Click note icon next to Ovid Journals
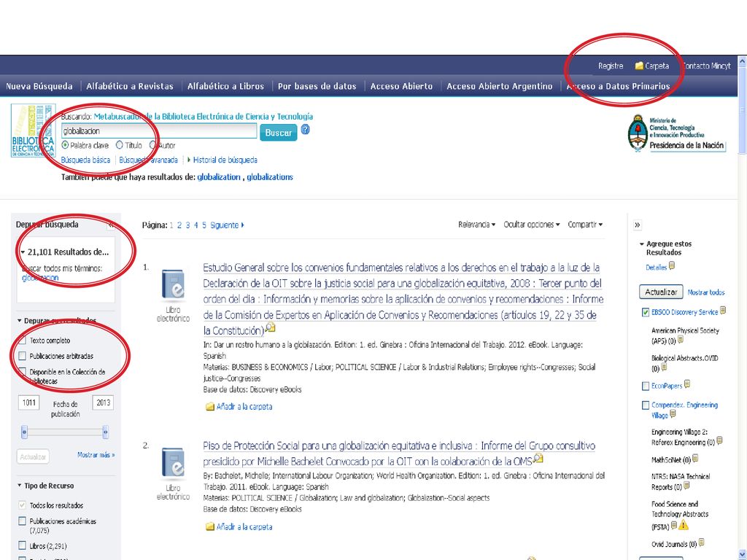 701,542
